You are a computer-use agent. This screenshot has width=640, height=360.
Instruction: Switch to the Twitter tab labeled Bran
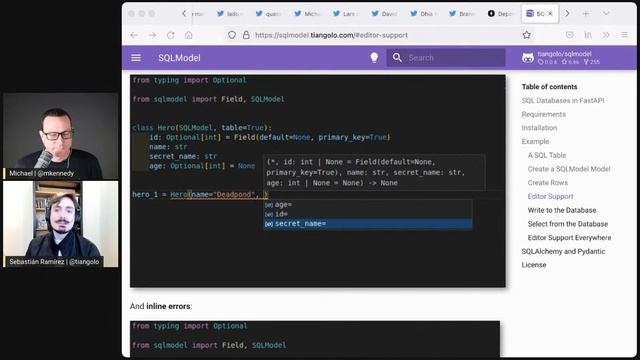pyautogui.click(x=461, y=13)
